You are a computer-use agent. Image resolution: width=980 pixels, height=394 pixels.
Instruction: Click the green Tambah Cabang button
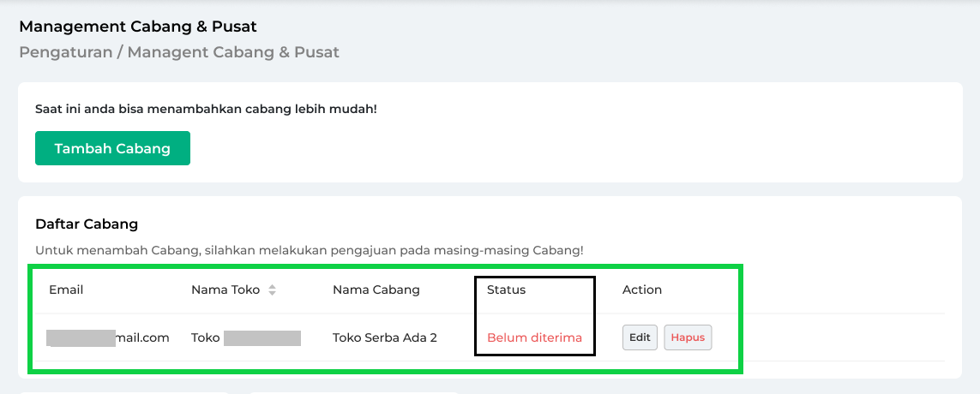pos(112,149)
